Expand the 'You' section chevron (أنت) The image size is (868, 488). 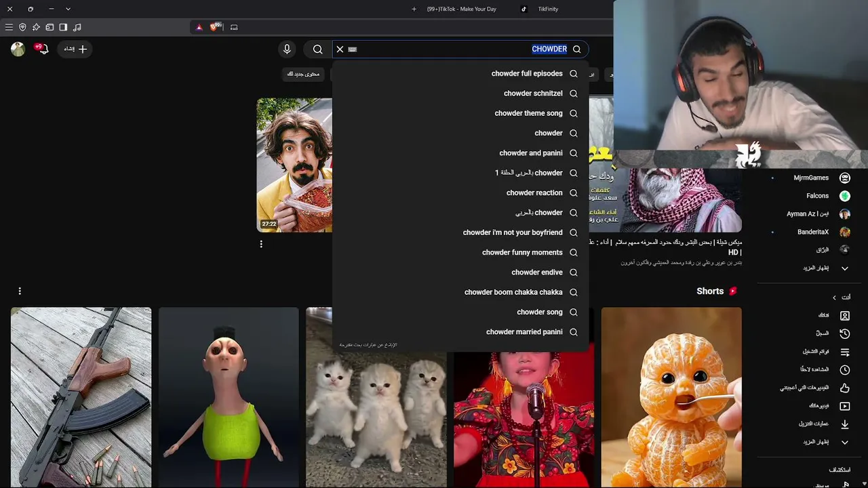(835, 298)
